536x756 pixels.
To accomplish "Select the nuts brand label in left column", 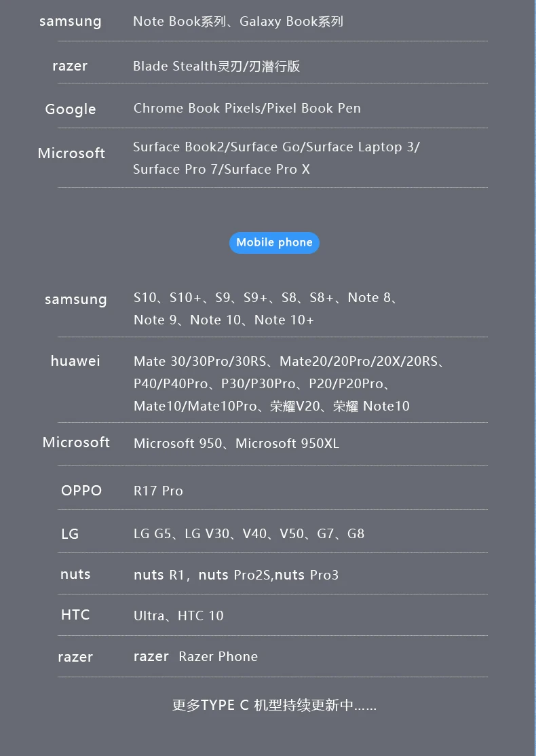I will click(x=75, y=574).
